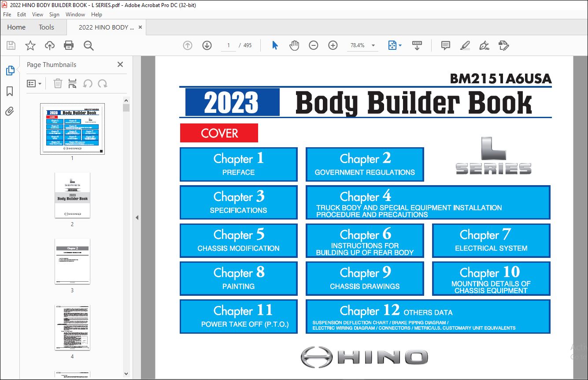The width and height of the screenshot is (588, 380).
Task: Open Chapter 9 CHASSIS DRAWINGS link
Action: tap(365, 278)
